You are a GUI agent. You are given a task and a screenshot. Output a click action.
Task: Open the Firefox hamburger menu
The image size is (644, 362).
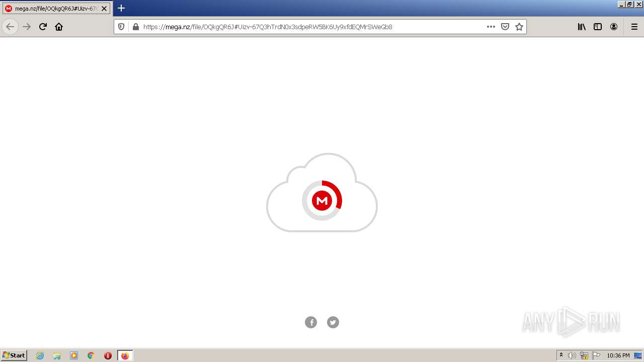(634, 27)
